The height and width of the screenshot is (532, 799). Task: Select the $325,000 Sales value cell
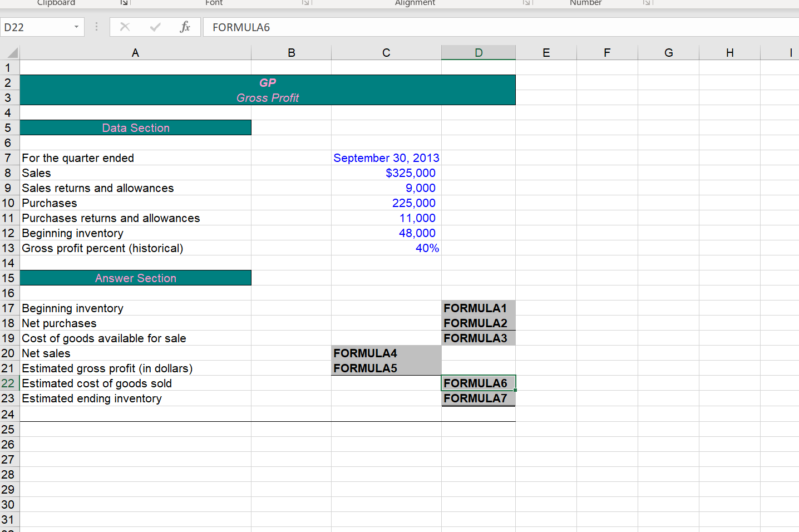coord(386,173)
